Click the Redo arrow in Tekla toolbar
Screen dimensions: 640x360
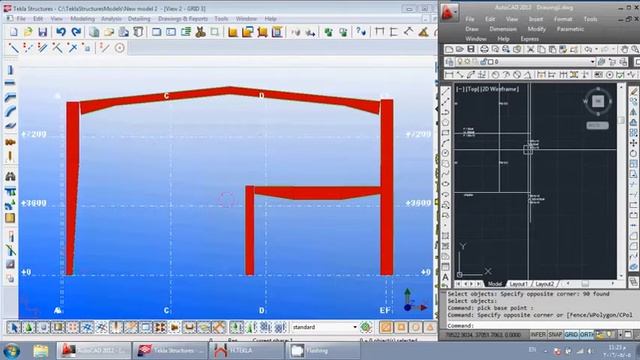pyautogui.click(x=76, y=32)
